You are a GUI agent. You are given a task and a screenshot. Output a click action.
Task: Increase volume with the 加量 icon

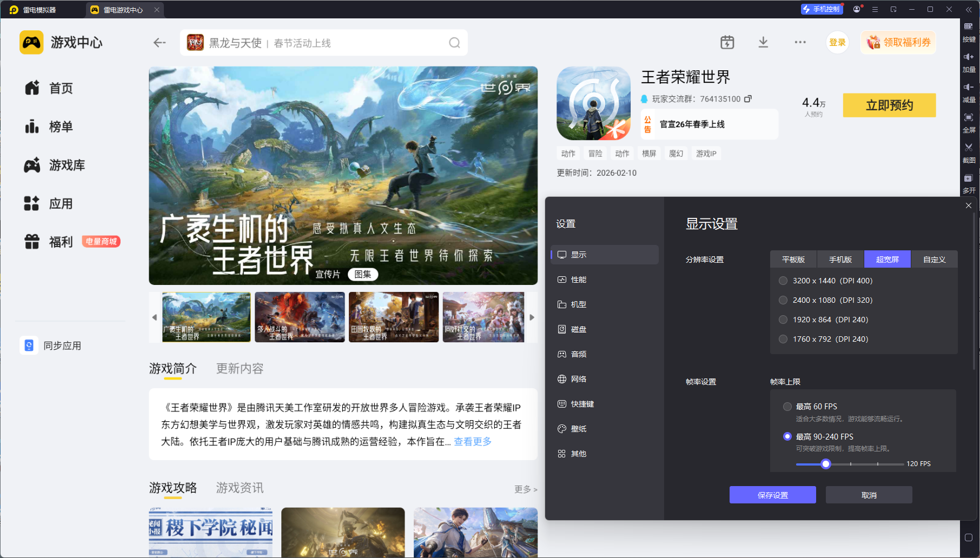coord(969,62)
